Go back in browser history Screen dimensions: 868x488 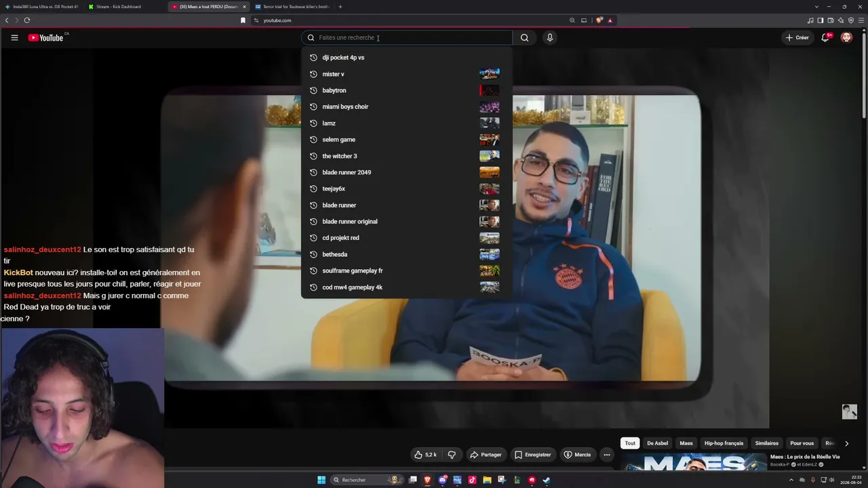tap(7, 20)
